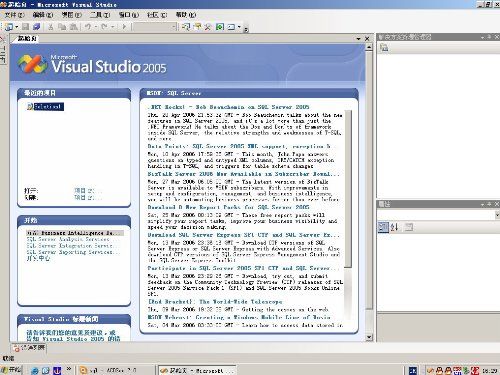Open the 编辑(E) menu

pyautogui.click(x=43, y=15)
